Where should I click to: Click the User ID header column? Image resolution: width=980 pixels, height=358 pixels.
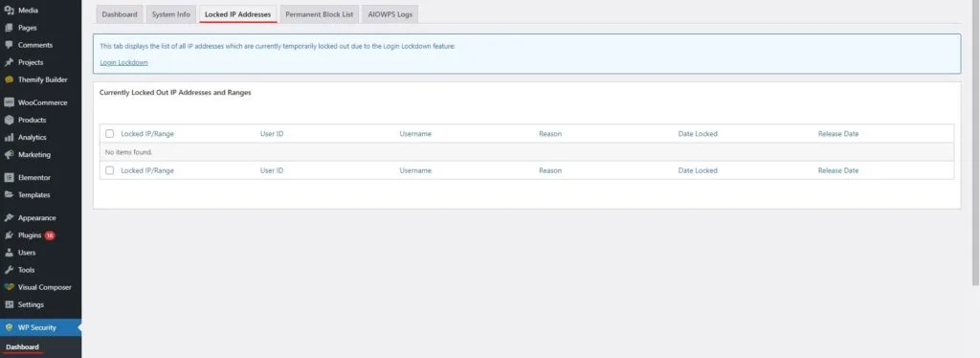click(272, 134)
